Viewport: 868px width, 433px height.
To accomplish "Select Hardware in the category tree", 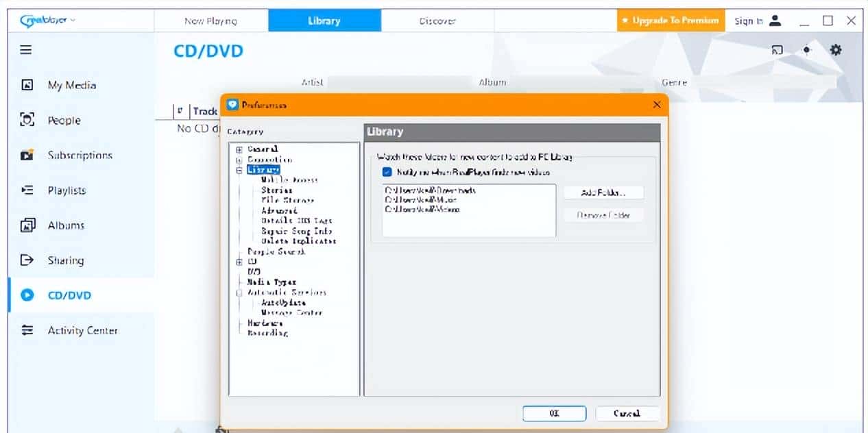I will (x=265, y=323).
